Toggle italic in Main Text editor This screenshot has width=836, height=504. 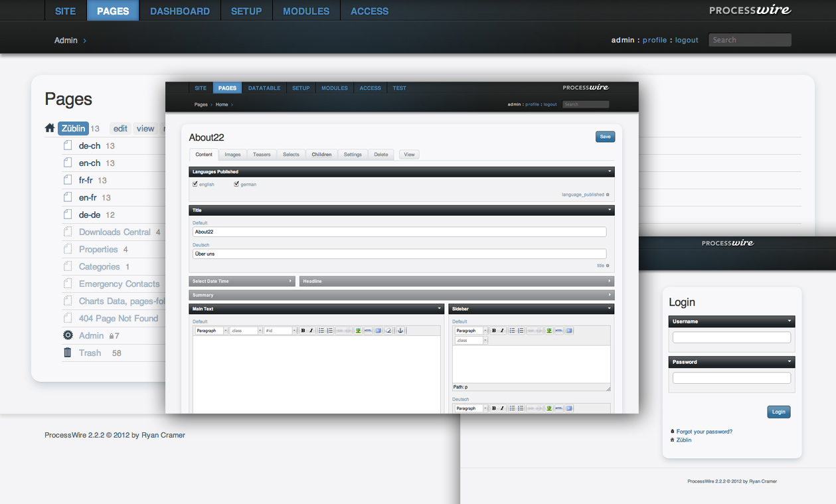pyautogui.click(x=311, y=331)
